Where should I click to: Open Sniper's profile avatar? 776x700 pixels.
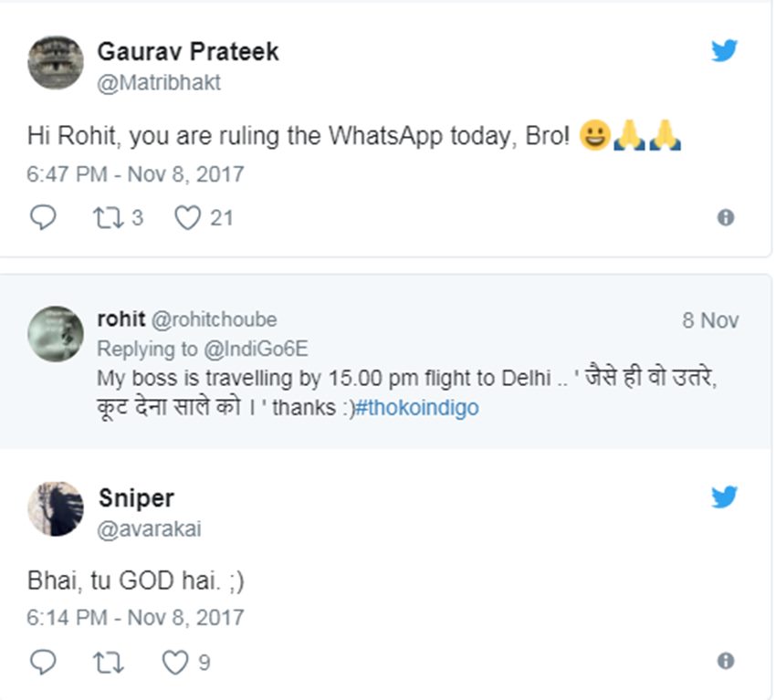point(56,508)
